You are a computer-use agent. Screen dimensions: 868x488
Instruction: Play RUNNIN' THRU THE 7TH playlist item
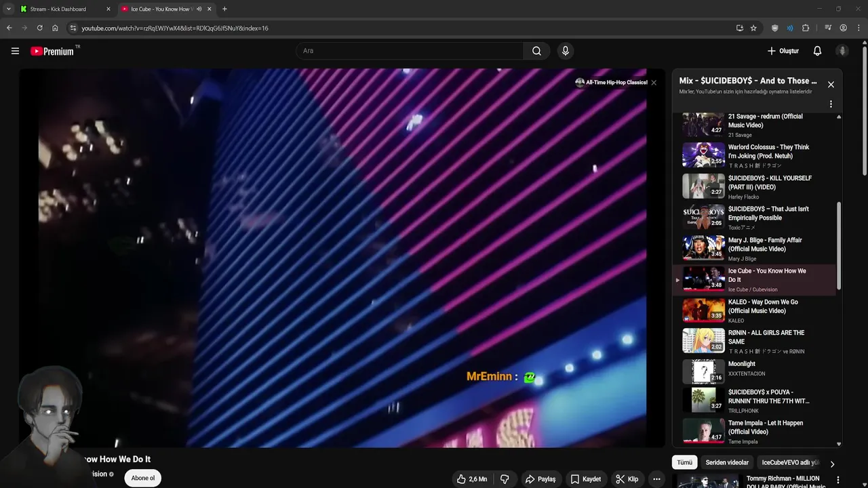tap(754, 401)
